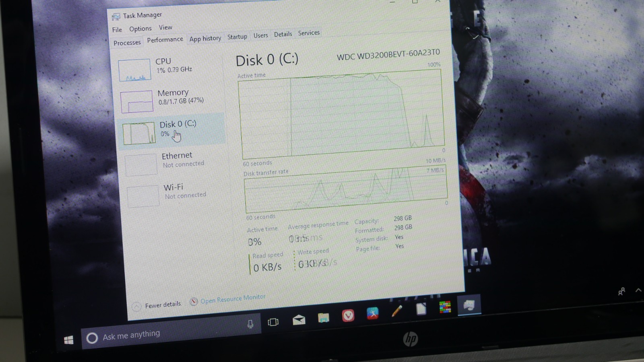644x362 pixels.
Task: Open the People icon in system tray
Action: click(621, 291)
